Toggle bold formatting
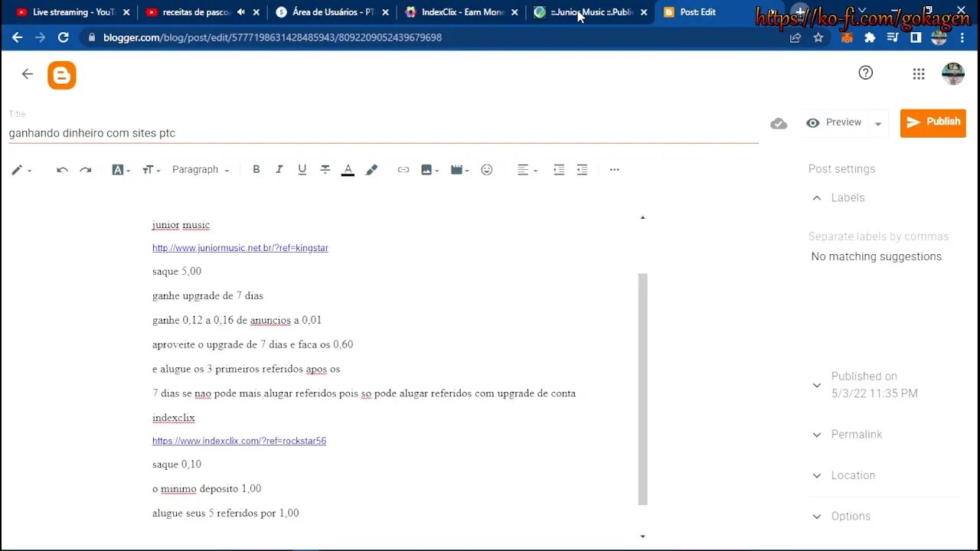 tap(256, 170)
